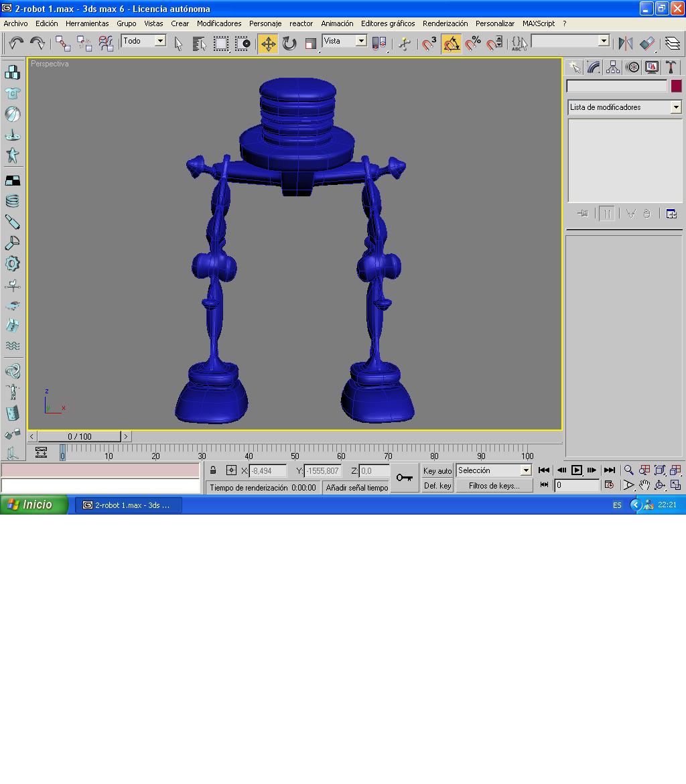This screenshot has height=784, width=686.
Task: Click the reactor Motor gear icon
Action: tap(13, 263)
